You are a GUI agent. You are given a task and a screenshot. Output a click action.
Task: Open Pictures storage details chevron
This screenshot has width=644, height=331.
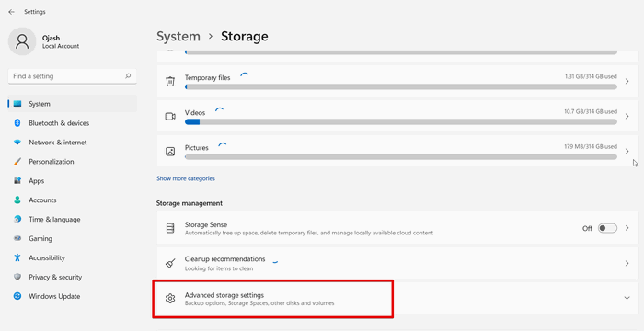627,151
